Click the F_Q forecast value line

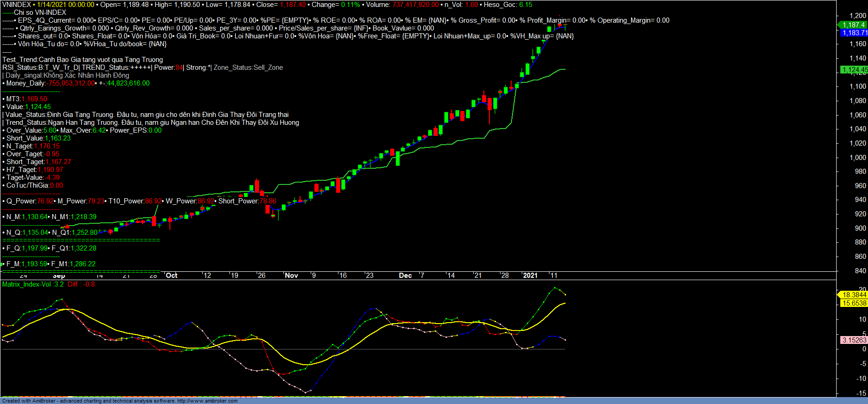click(50, 248)
